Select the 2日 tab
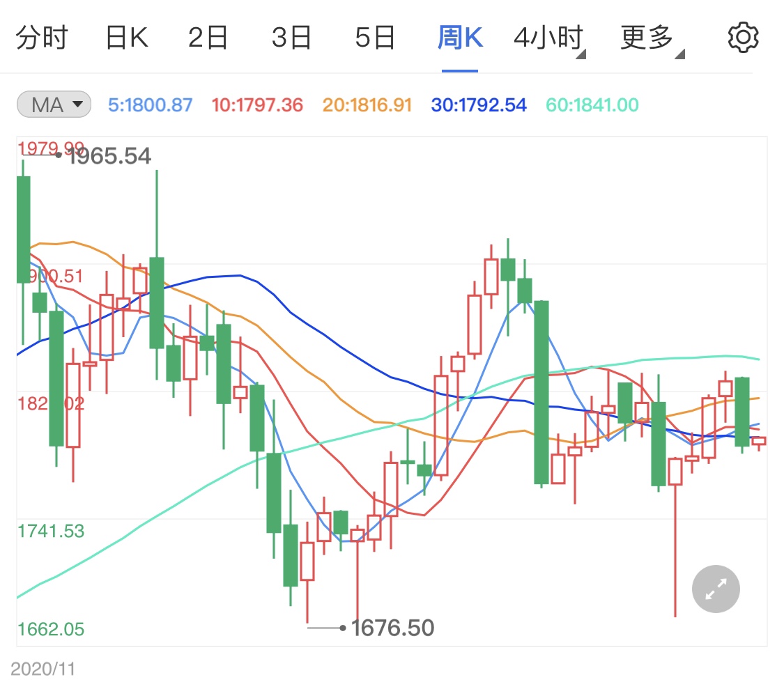The height and width of the screenshot is (682, 784). pyautogui.click(x=208, y=38)
